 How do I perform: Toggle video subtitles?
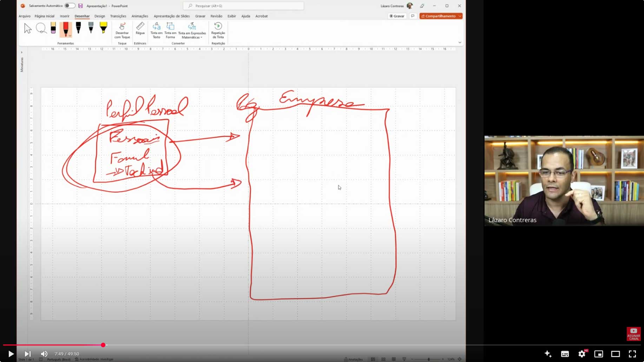(565, 354)
